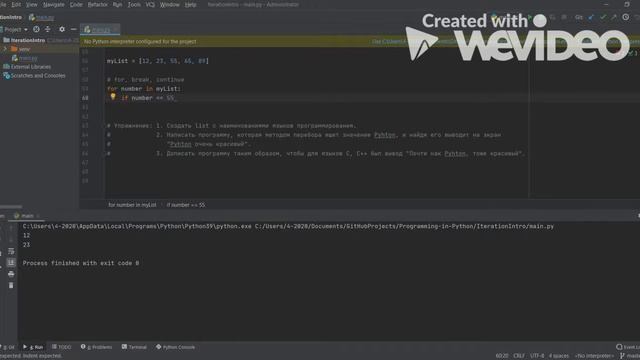
Task: Select main.py in the project tree
Action: point(24,58)
